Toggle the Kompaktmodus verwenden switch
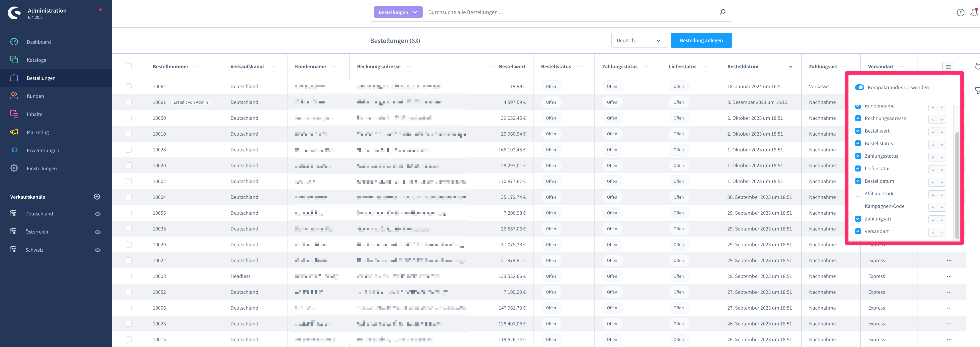This screenshot has height=347, width=980. tap(859, 87)
